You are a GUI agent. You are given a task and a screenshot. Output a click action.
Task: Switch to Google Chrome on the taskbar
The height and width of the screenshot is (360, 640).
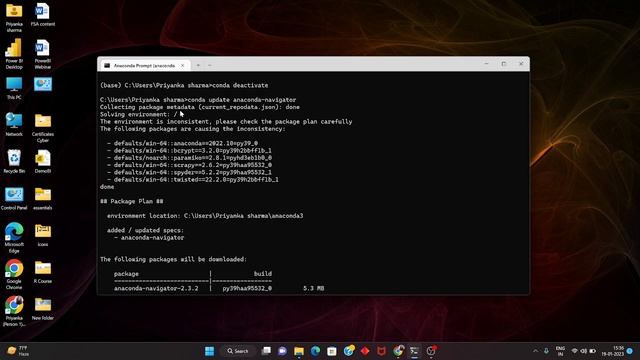tap(398, 351)
